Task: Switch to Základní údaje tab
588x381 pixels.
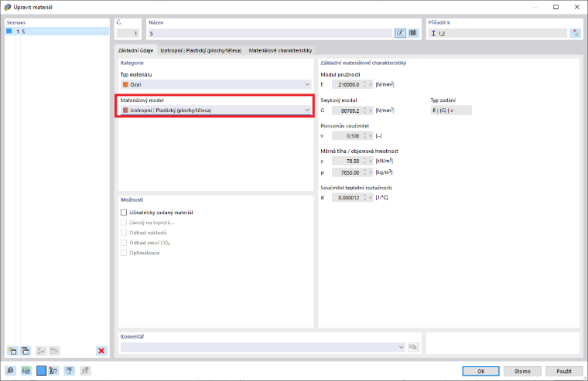Action: point(135,50)
